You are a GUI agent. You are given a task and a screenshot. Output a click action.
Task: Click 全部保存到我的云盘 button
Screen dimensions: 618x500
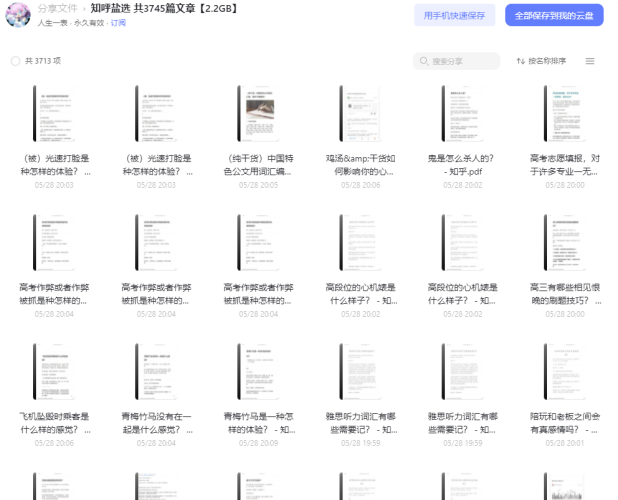554,15
